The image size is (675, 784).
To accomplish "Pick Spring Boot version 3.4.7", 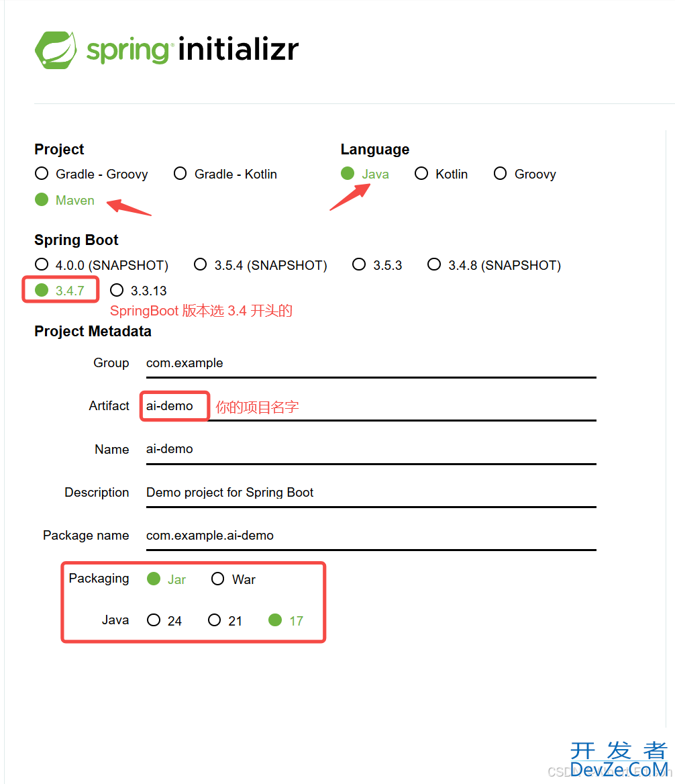I will 60,291.
